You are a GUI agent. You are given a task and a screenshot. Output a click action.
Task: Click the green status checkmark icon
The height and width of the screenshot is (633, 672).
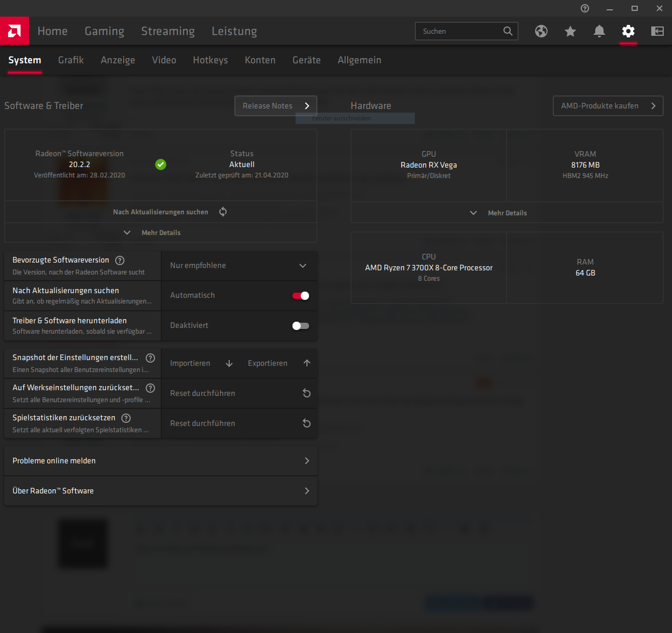[161, 164]
